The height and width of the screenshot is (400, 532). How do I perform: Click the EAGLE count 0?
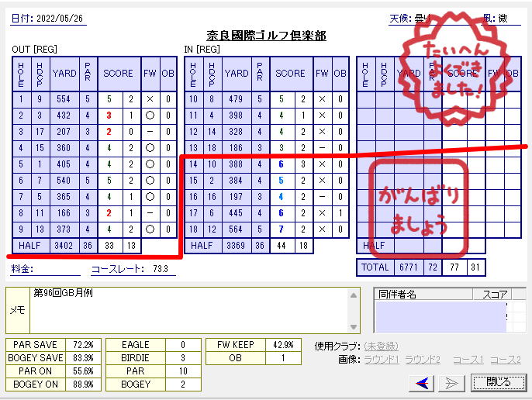tap(183, 345)
